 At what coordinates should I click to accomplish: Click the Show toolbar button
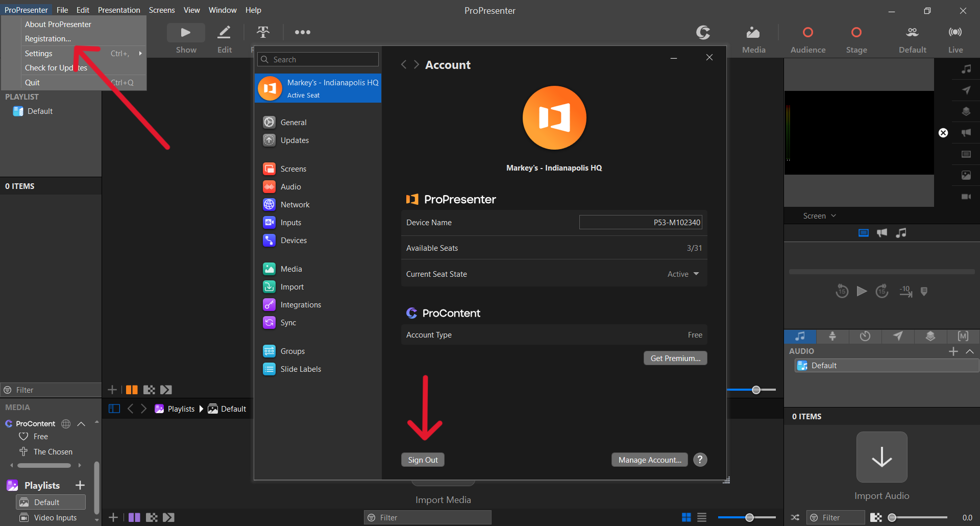[x=186, y=38]
